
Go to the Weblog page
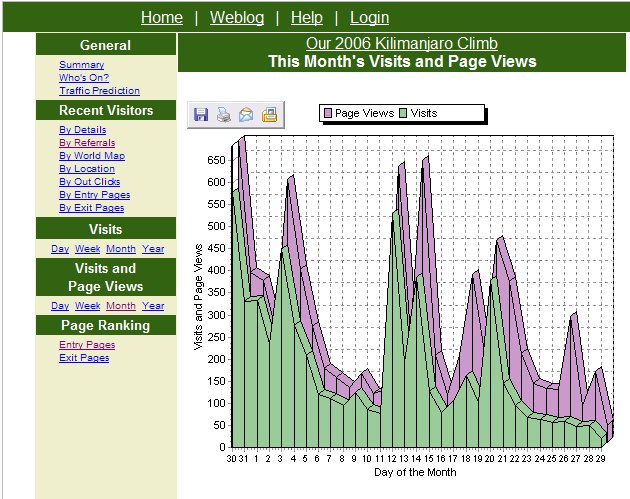point(236,17)
